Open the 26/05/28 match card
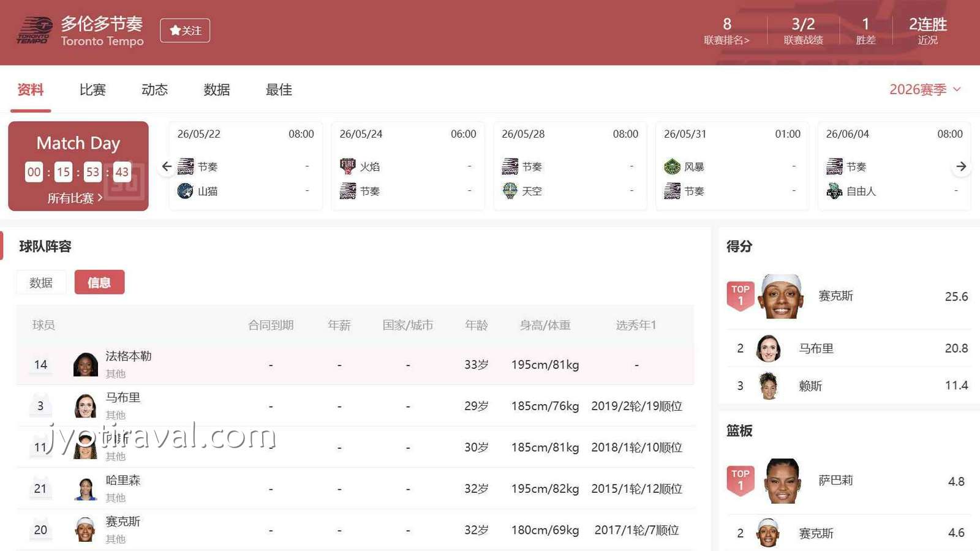Screen dimensions: 980x551 tap(570, 166)
